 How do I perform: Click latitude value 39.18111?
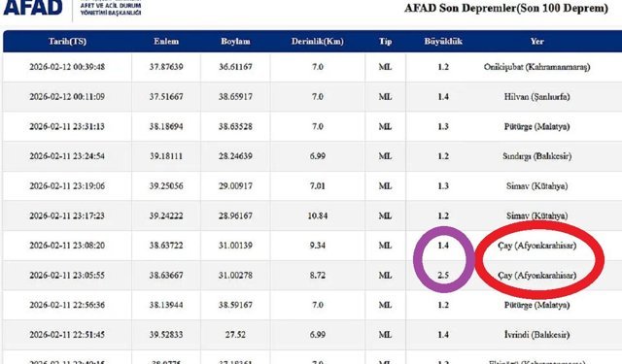(166, 156)
